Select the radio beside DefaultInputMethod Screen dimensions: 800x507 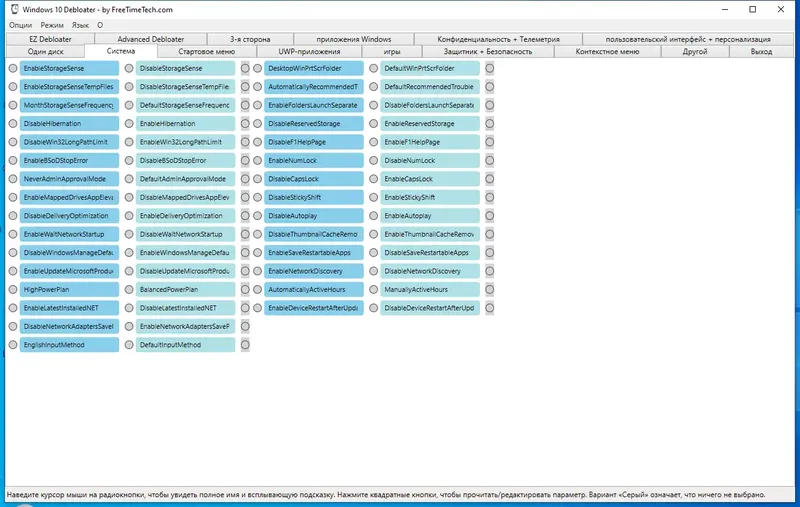129,345
